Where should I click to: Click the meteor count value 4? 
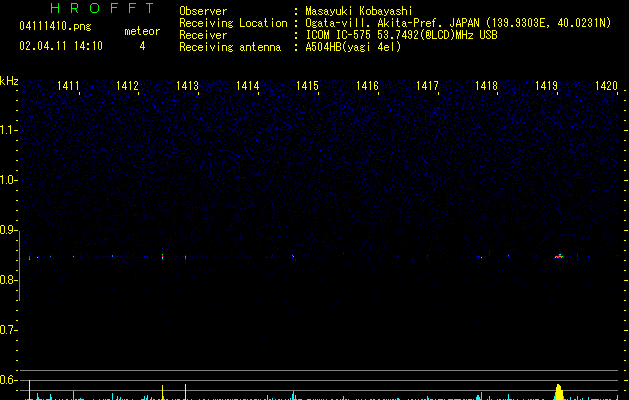[142, 46]
